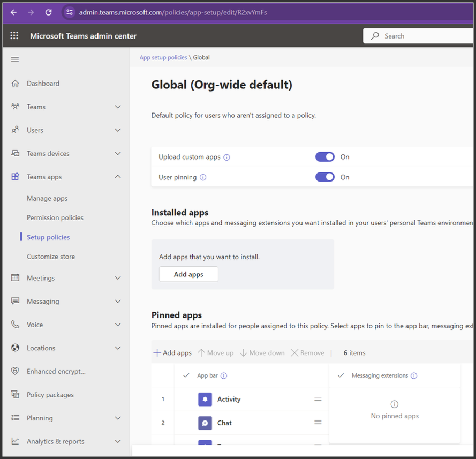Click the Enhanced encryption shield icon

click(15, 371)
